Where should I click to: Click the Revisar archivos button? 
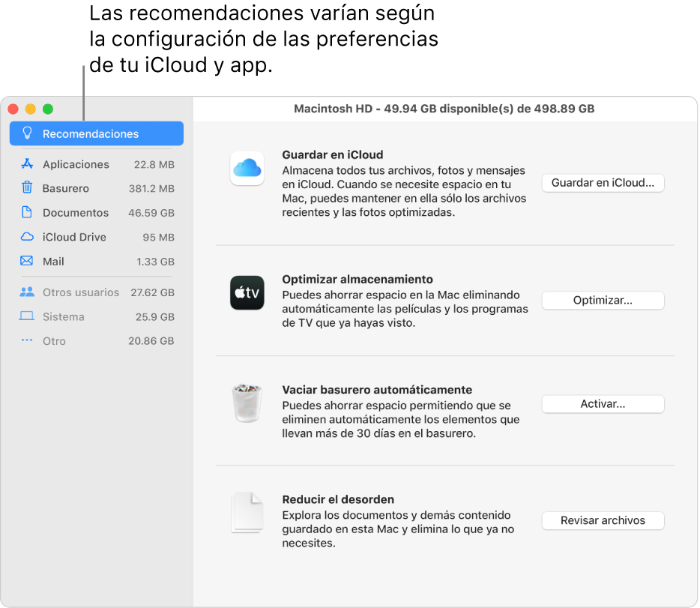pyautogui.click(x=603, y=520)
